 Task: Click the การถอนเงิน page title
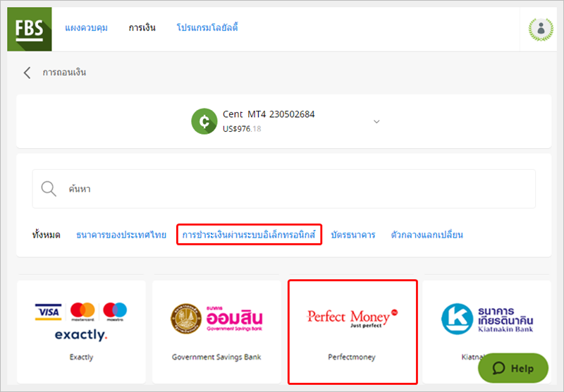[x=64, y=73]
